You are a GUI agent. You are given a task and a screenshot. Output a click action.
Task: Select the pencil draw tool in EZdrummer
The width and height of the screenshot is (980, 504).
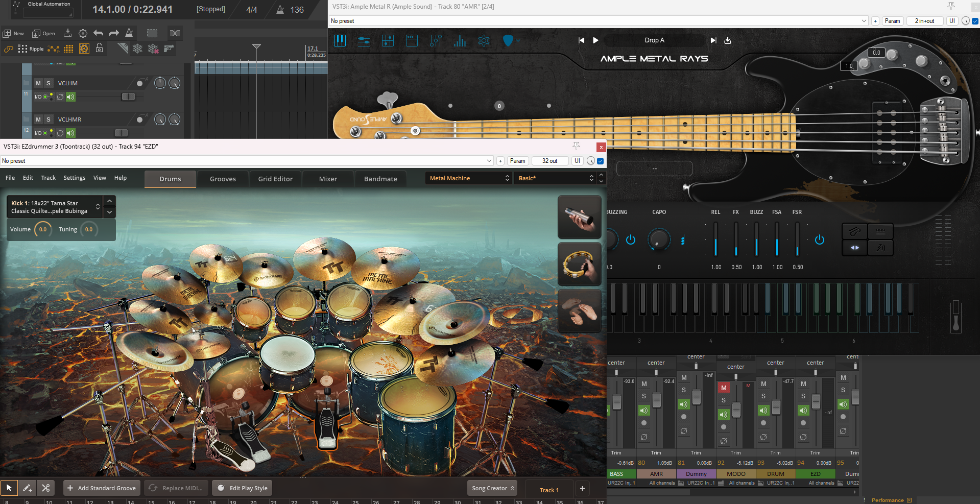(x=28, y=488)
